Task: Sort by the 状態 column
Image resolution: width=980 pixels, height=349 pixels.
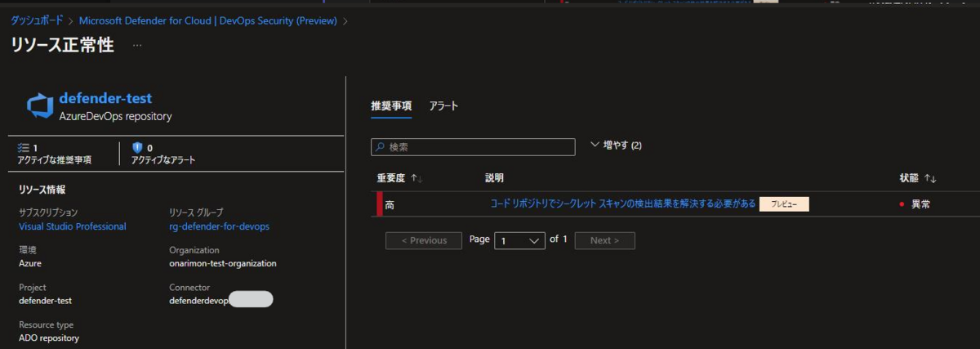Action: (917, 178)
